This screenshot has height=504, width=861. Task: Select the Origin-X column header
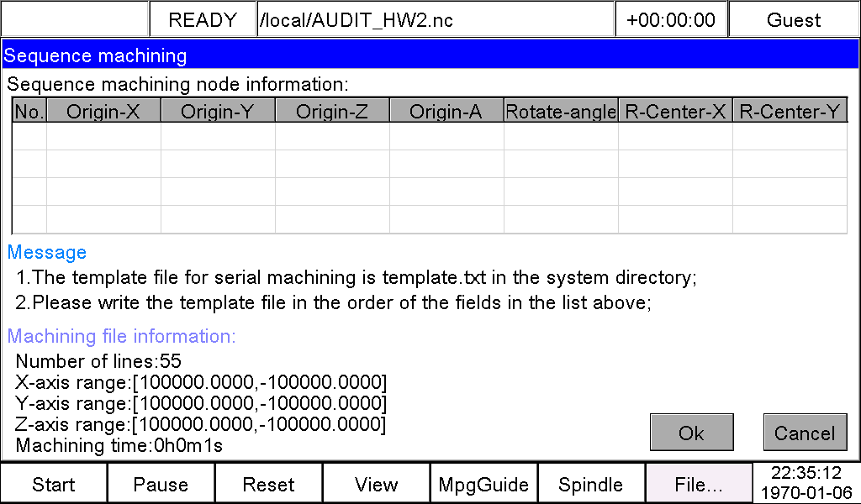coord(103,112)
